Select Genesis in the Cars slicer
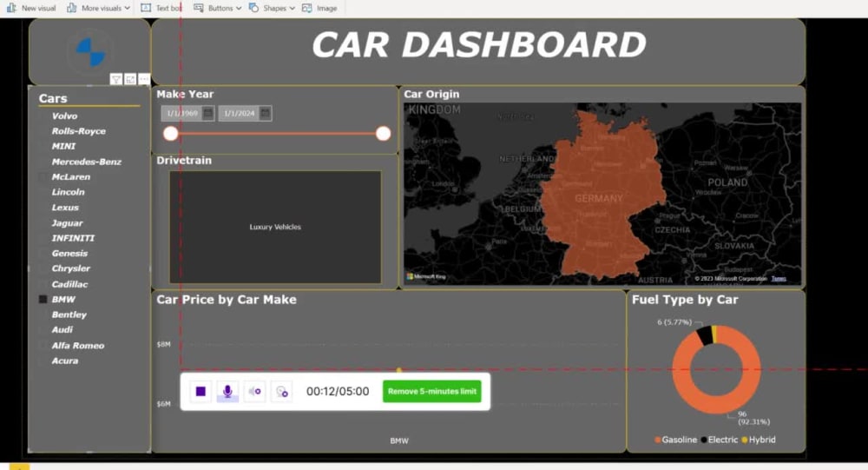This screenshot has height=470, width=868. 69,254
